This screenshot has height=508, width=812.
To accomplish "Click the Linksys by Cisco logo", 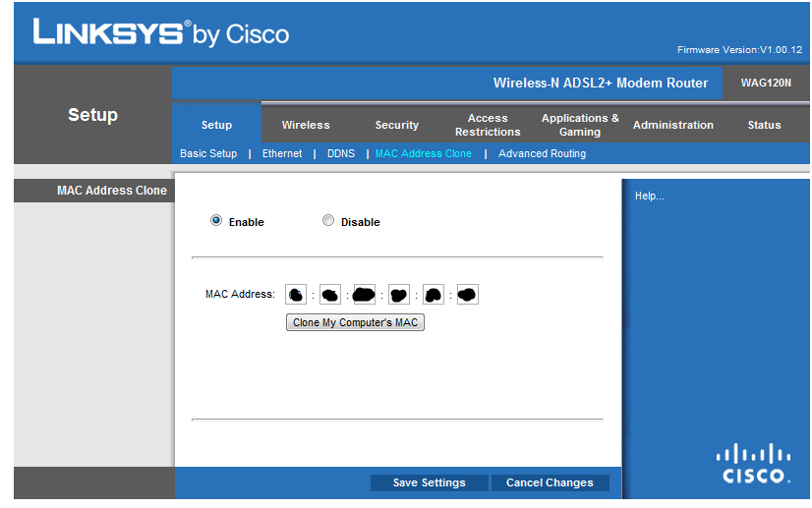I will coord(160,33).
